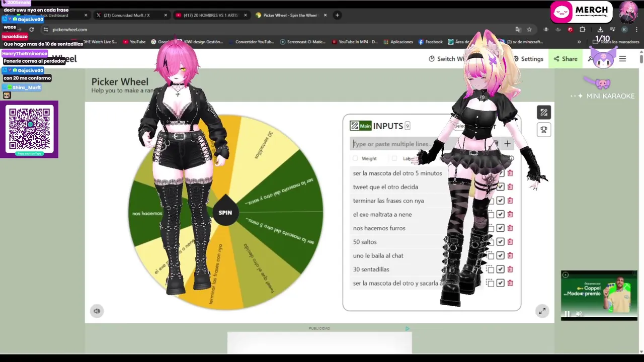Viewport: 644px width, 362px height.
Task: Duplicate 'nos hacemos furros' input
Action: [490, 228]
